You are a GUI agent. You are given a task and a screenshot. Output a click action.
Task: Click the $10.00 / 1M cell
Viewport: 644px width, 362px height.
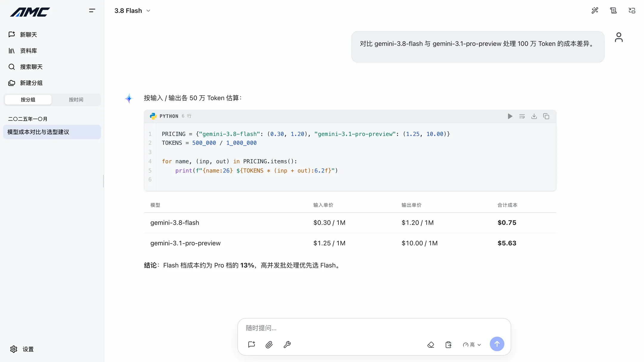[419, 243]
